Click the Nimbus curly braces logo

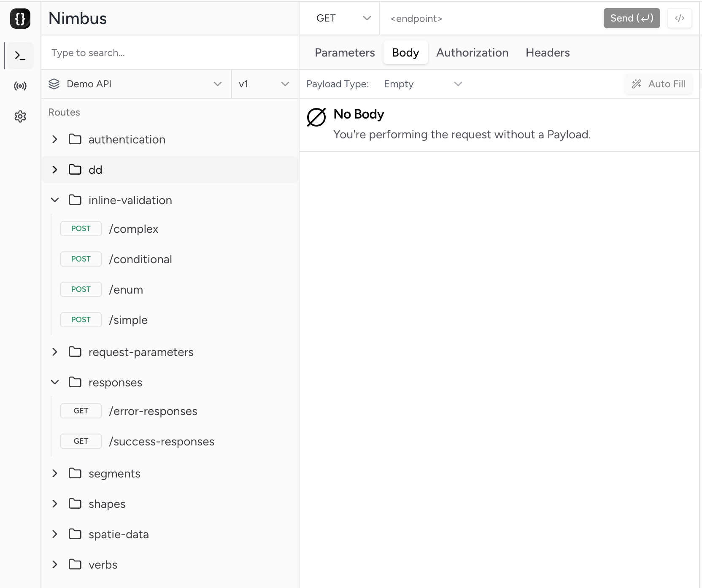click(20, 19)
